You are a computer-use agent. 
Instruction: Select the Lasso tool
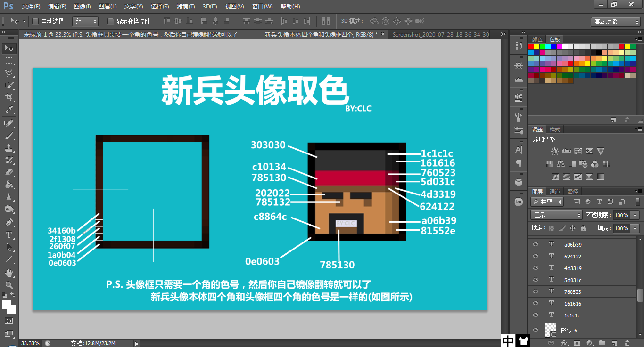(9, 73)
